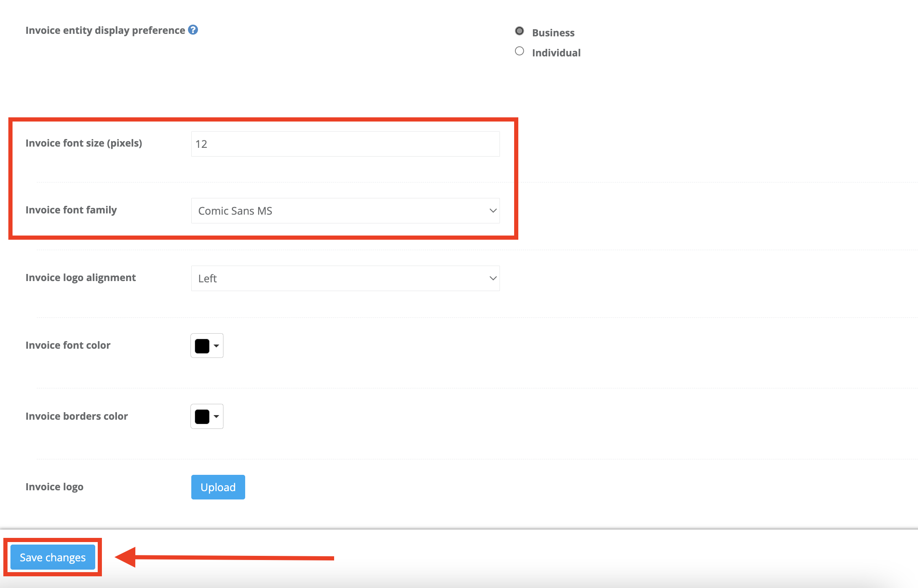Select the Business radio option
Screen dimensions: 918x588
pyautogui.click(x=520, y=31)
